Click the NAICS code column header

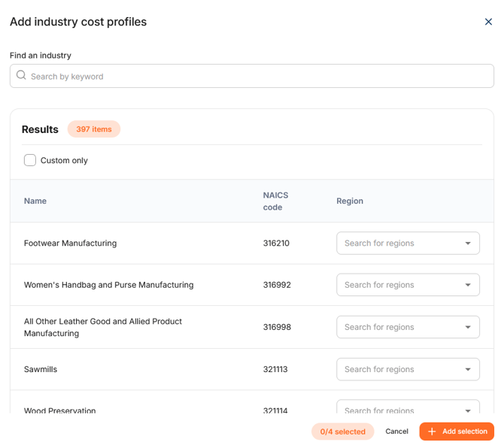tap(275, 201)
